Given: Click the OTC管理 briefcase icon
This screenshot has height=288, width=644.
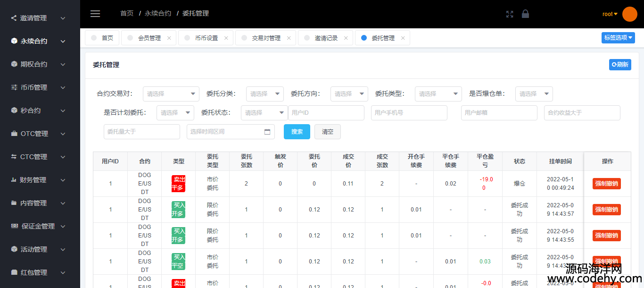Looking at the screenshot, I should click(x=14, y=134).
